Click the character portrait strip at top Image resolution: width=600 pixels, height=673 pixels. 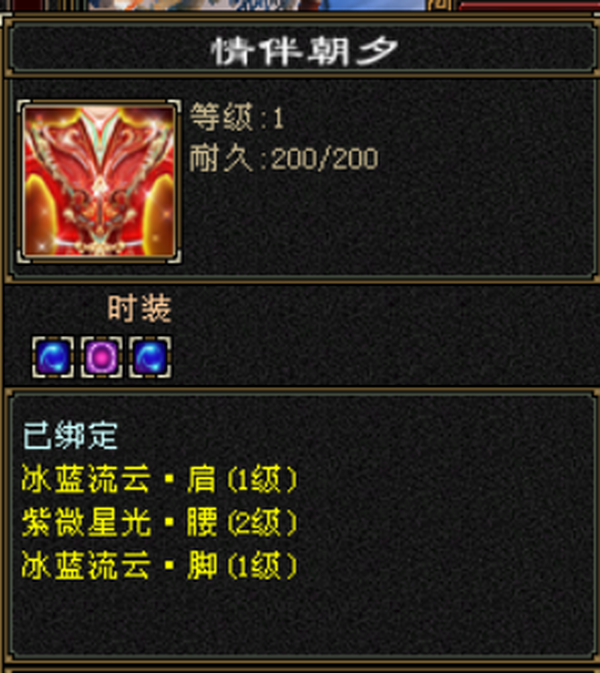tap(257, 5)
